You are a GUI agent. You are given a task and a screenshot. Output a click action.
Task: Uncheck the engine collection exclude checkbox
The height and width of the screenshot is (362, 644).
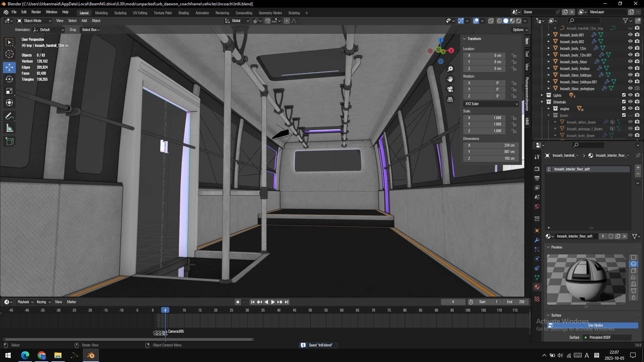(x=624, y=109)
